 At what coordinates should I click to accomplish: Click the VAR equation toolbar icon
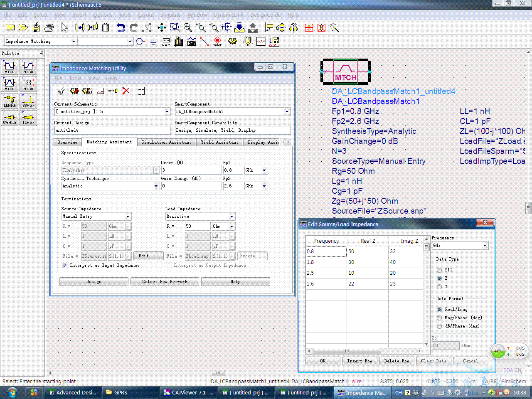pos(166,42)
